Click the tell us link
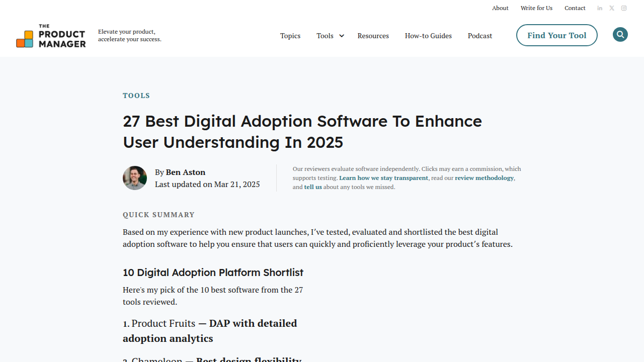This screenshot has width=644, height=362. click(313, 187)
